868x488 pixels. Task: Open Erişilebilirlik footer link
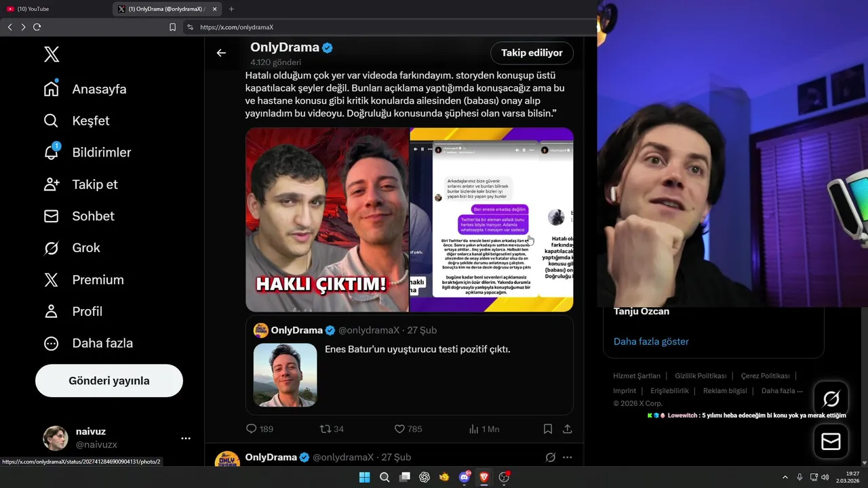pos(669,390)
